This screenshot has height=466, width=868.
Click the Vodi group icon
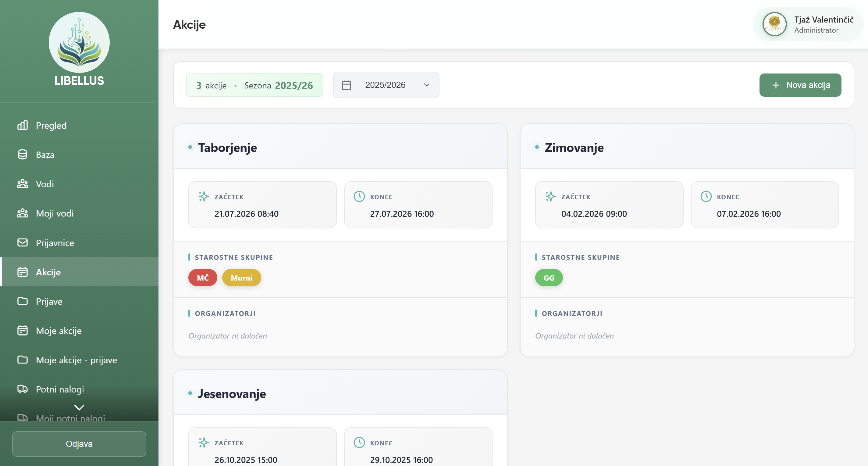coord(23,184)
